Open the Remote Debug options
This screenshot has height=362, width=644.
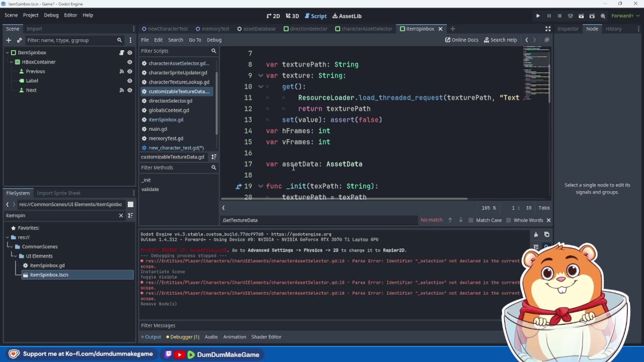pyautogui.click(x=571, y=16)
